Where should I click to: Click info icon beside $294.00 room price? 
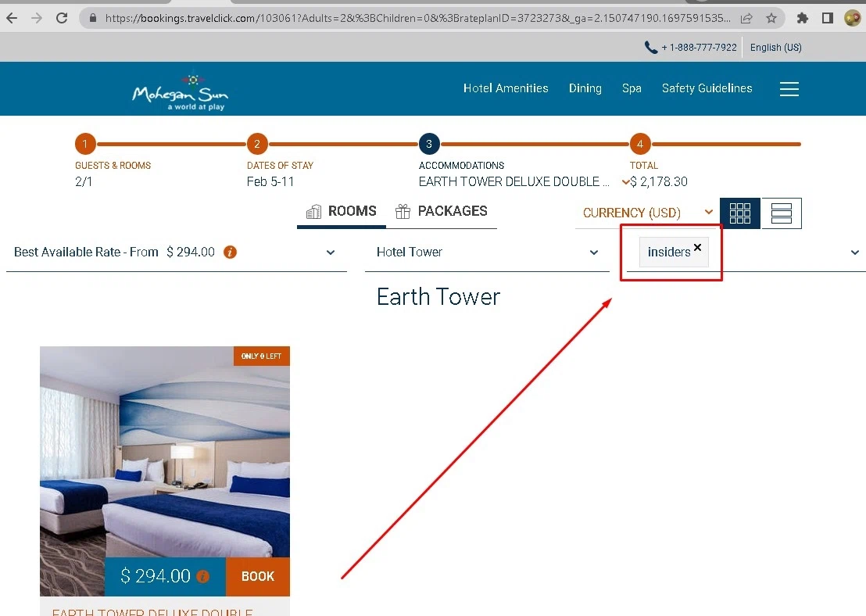coord(203,577)
